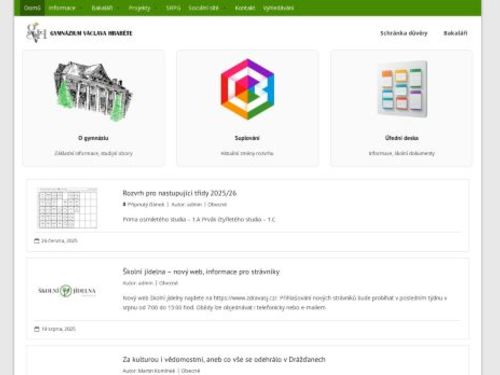Open the article about culture in Drážďany
Screen dimensions: 500x375
pyautogui.click(x=224, y=359)
